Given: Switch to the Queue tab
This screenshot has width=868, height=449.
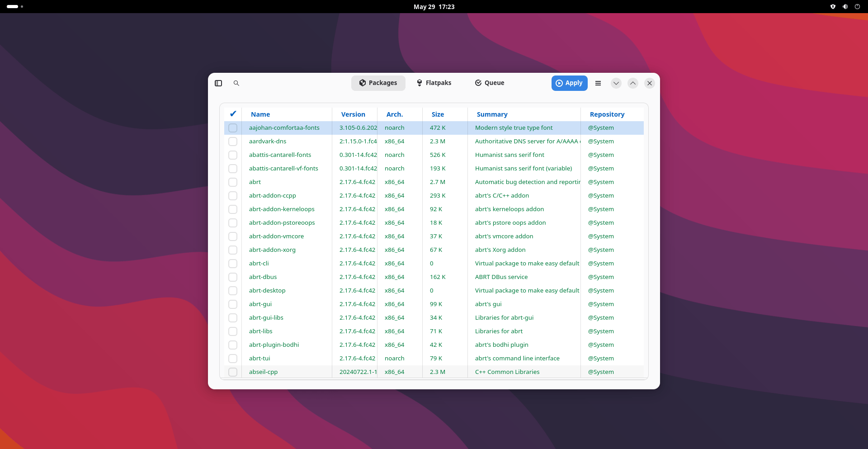Looking at the screenshot, I should 490,83.
